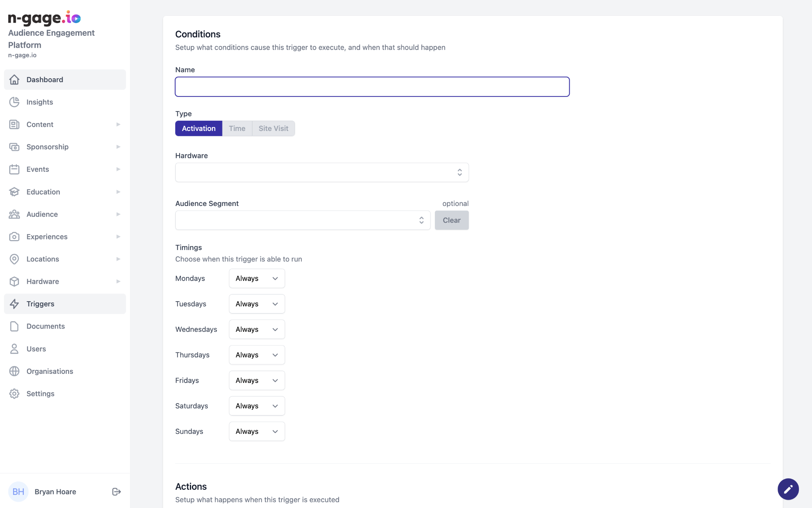Expand the Events sidebar submenu arrow

pos(118,169)
